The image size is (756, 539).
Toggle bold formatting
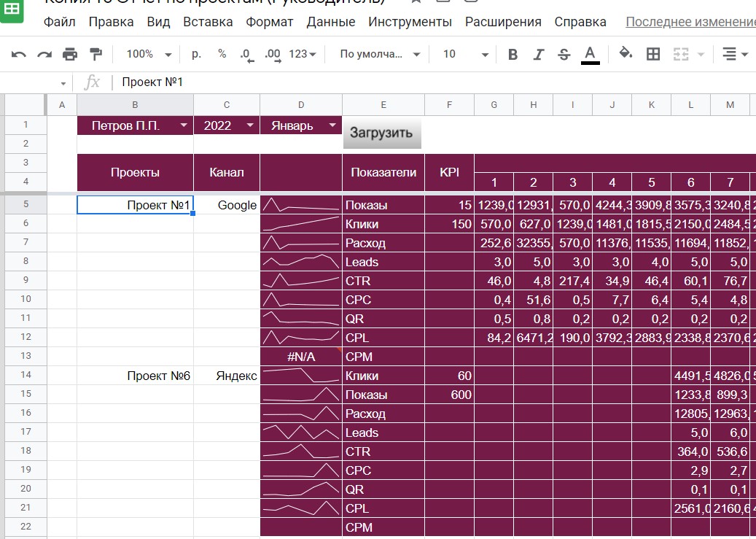pyautogui.click(x=513, y=54)
